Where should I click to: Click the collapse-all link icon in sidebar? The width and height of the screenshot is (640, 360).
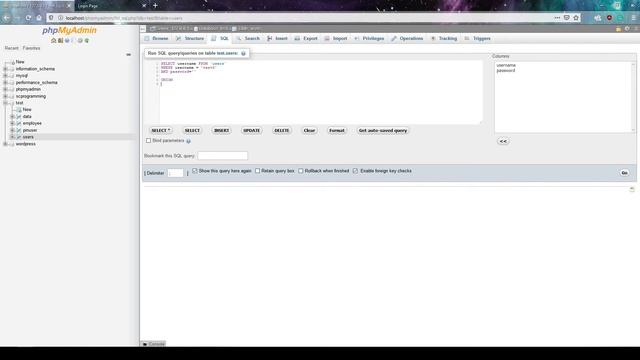(129, 54)
